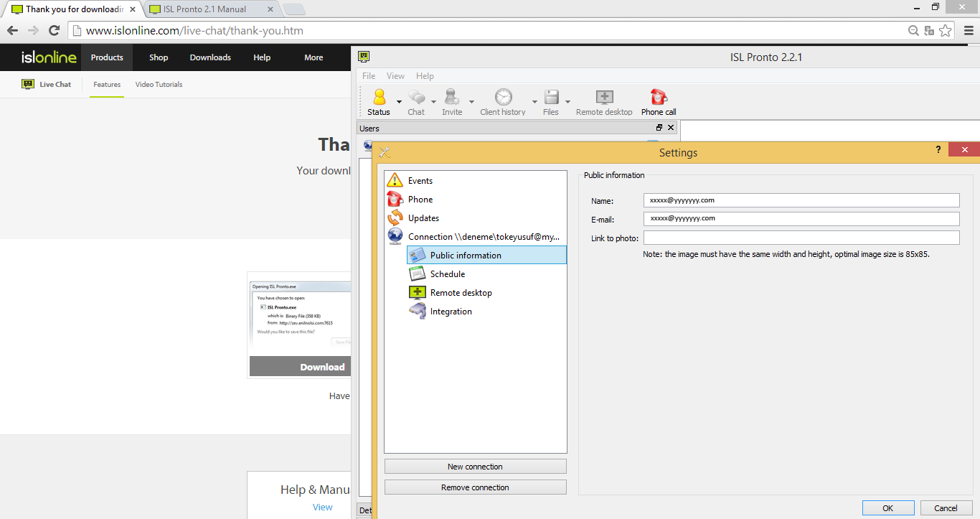Open Help in the islonline navigation
980x519 pixels.
pyautogui.click(x=262, y=57)
